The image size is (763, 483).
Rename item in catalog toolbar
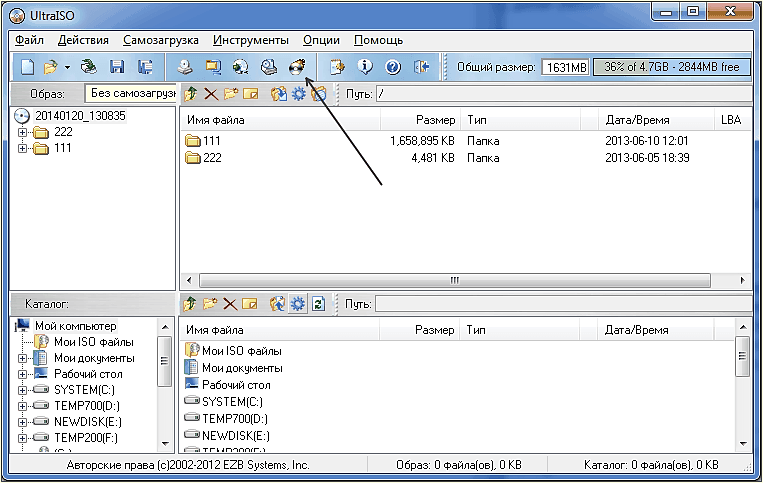point(250,304)
